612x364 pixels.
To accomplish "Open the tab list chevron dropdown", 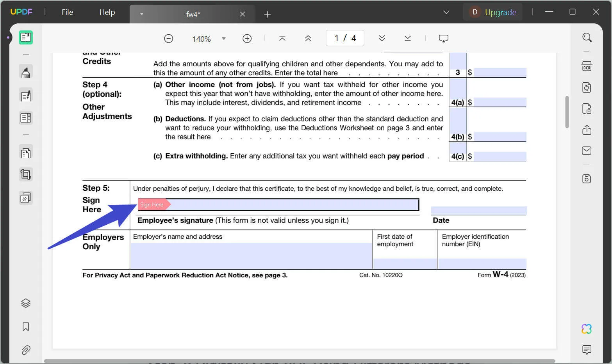I will (x=446, y=12).
